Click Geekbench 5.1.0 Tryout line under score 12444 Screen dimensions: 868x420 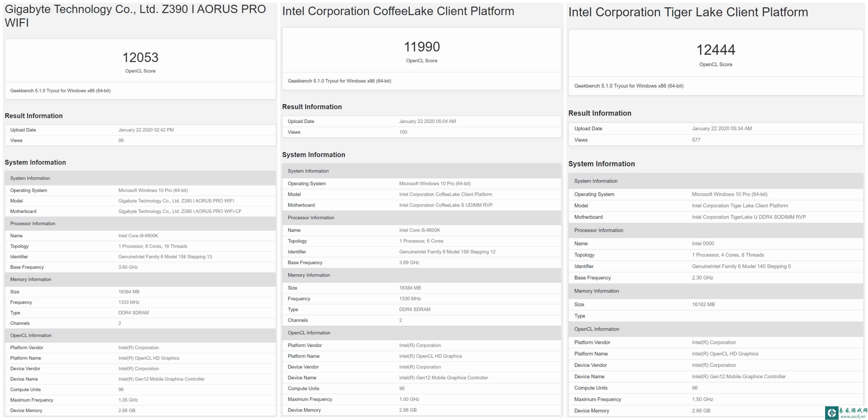pos(629,86)
